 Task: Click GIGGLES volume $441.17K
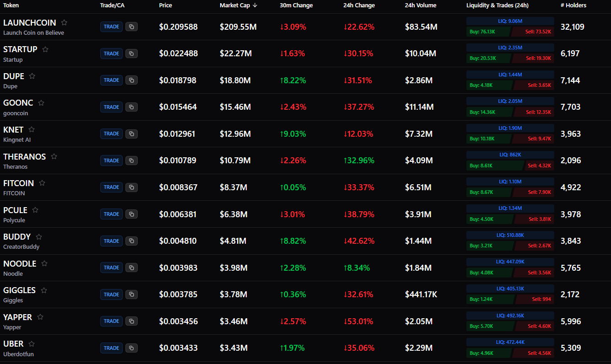(x=421, y=294)
